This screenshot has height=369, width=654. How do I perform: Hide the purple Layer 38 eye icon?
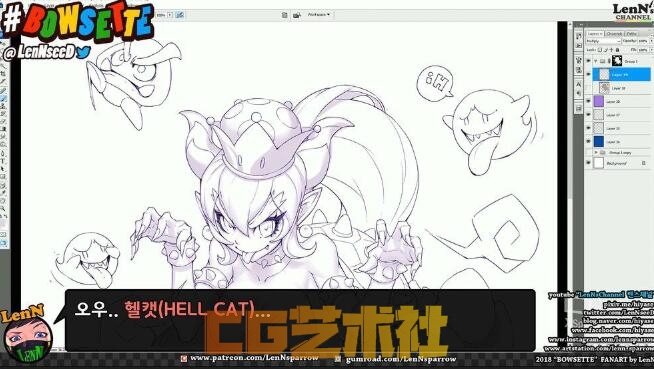tap(588, 101)
